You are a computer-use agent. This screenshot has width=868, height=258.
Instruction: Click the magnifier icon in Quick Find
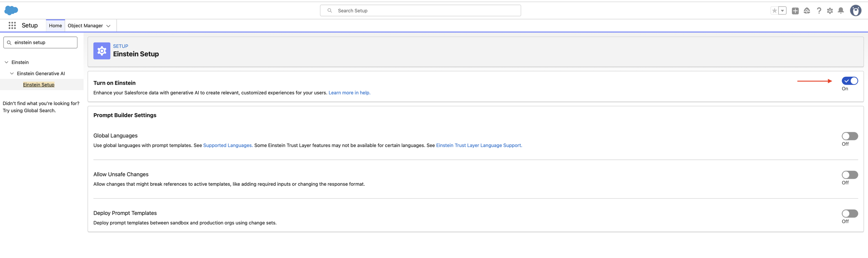[9, 43]
